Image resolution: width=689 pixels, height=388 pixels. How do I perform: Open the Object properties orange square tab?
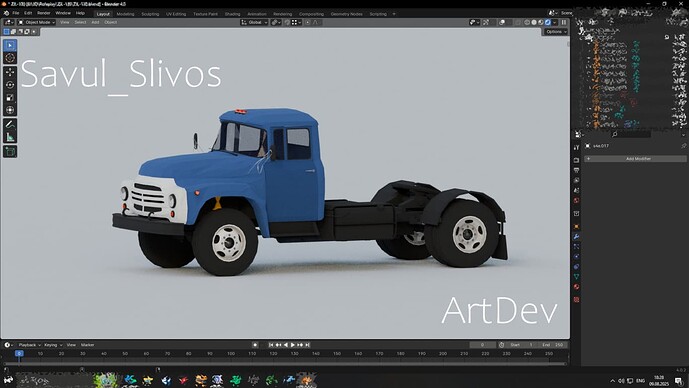[x=577, y=227]
